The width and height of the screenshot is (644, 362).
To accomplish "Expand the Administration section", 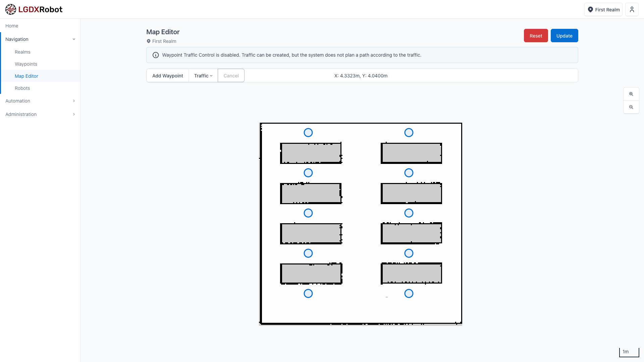I will [x=40, y=114].
